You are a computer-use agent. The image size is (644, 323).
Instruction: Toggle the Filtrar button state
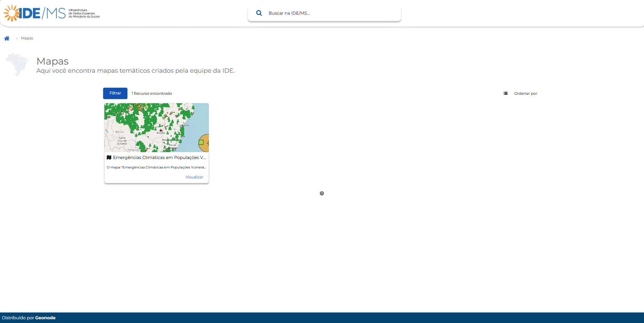115,93
